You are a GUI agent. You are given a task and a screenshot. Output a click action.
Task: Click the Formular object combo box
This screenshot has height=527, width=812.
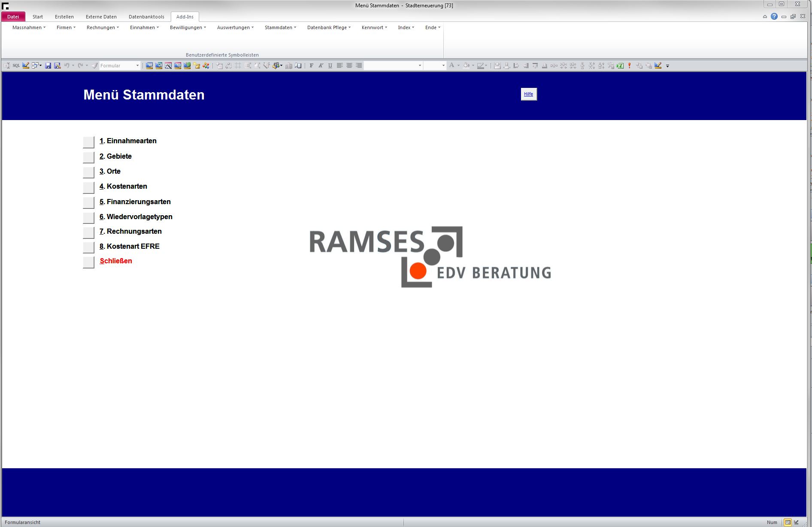pos(120,66)
